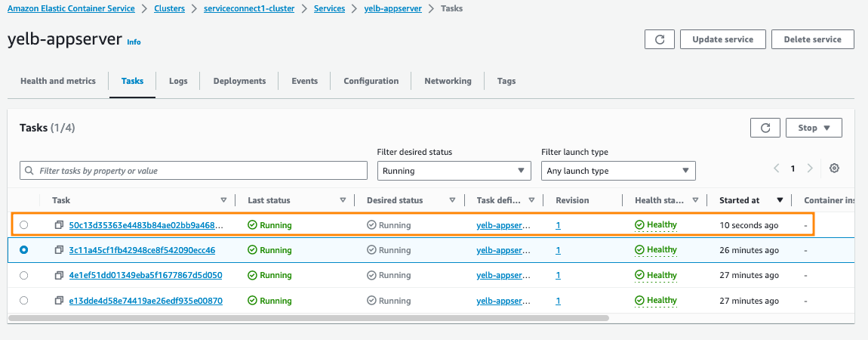
Task: Sort by Health status column arrow
Action: click(x=695, y=200)
